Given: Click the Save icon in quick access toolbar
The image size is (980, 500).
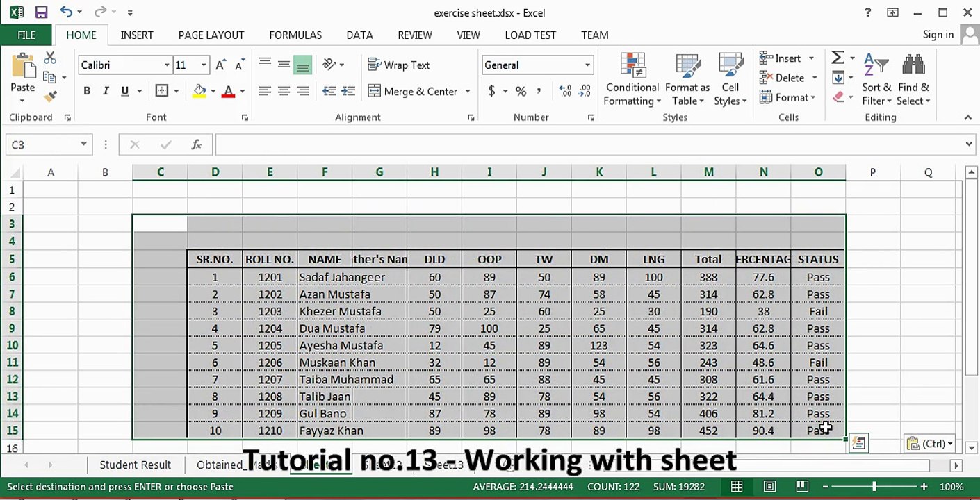Looking at the screenshot, I should click(41, 12).
